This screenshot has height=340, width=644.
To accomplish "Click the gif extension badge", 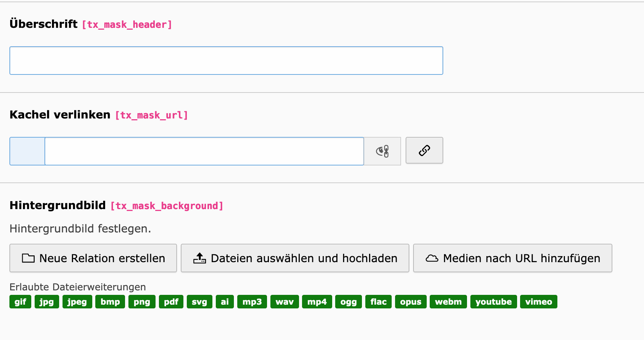I will [20, 302].
